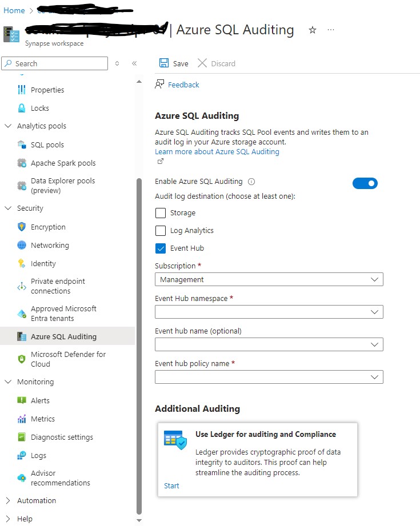
Task: Click the Diagnostic settings icon
Action: [x=22, y=437]
